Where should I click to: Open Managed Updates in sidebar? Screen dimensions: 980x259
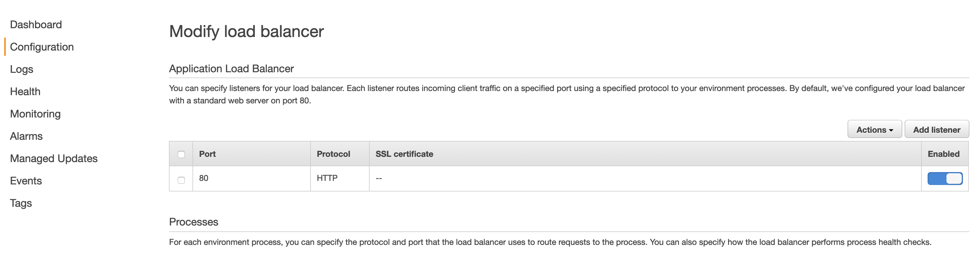[54, 159]
